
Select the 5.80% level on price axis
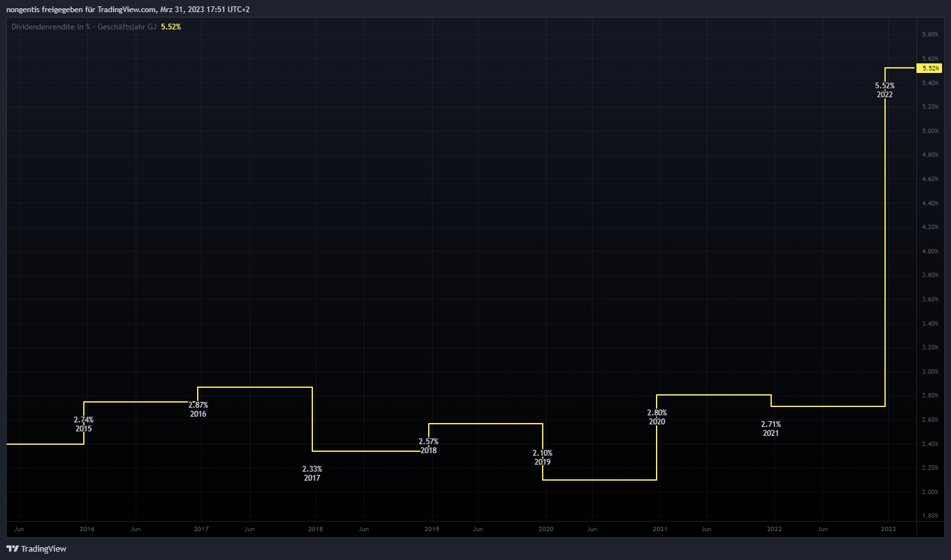[x=930, y=35]
